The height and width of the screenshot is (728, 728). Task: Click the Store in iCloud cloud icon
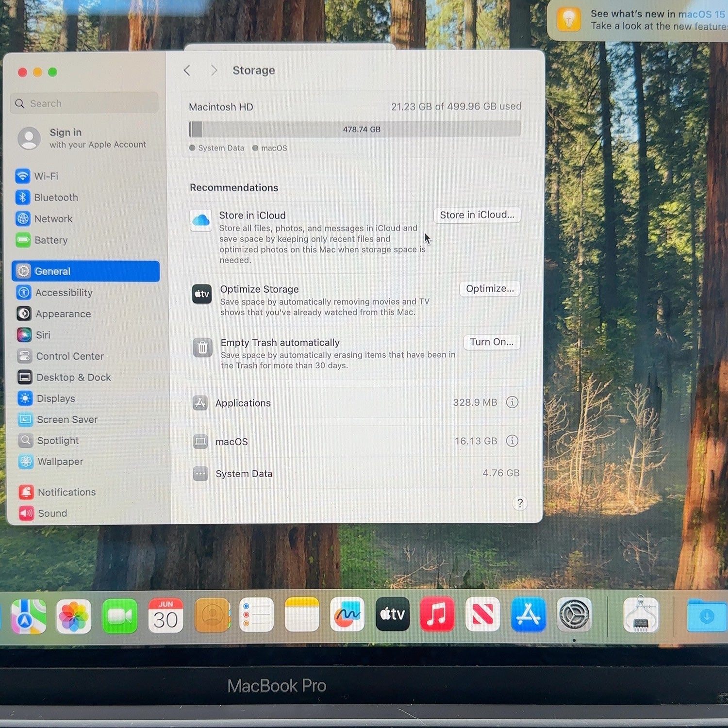200,220
